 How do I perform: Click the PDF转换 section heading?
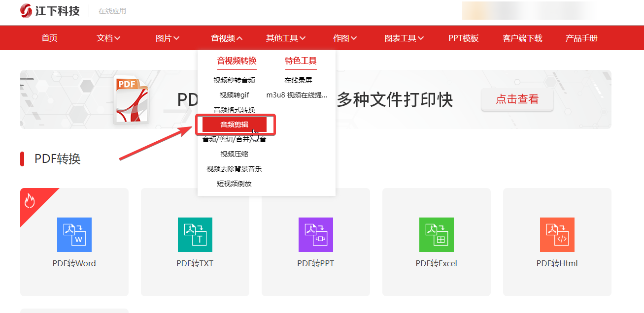(x=58, y=159)
